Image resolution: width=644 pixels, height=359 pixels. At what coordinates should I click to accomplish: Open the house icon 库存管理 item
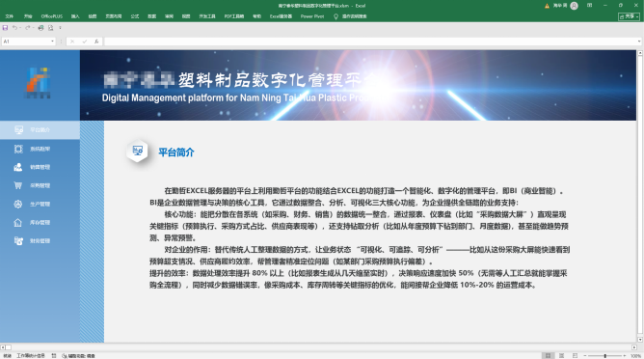[18, 223]
